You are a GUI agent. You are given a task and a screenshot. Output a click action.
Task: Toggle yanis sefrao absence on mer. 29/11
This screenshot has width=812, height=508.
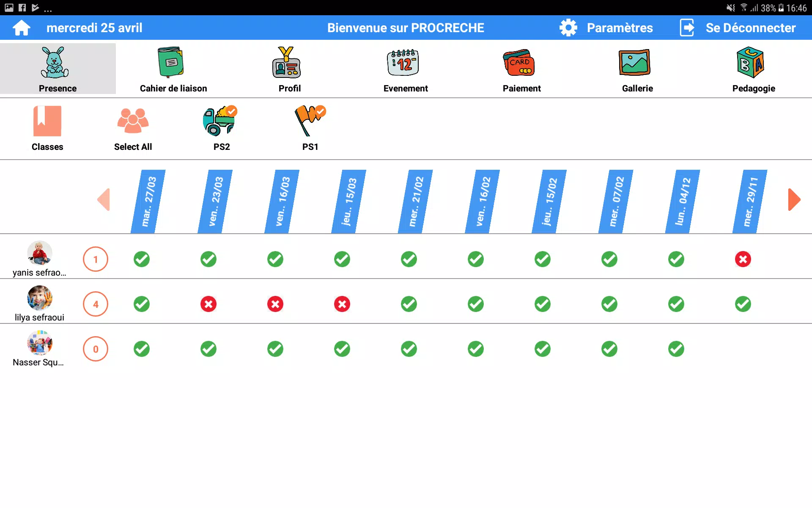pos(743,259)
